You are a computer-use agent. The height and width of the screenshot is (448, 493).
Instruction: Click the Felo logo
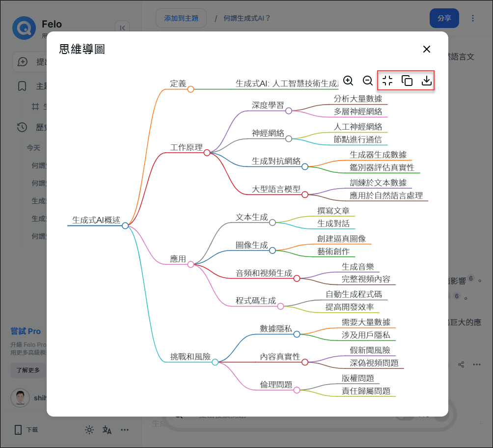pos(24,28)
